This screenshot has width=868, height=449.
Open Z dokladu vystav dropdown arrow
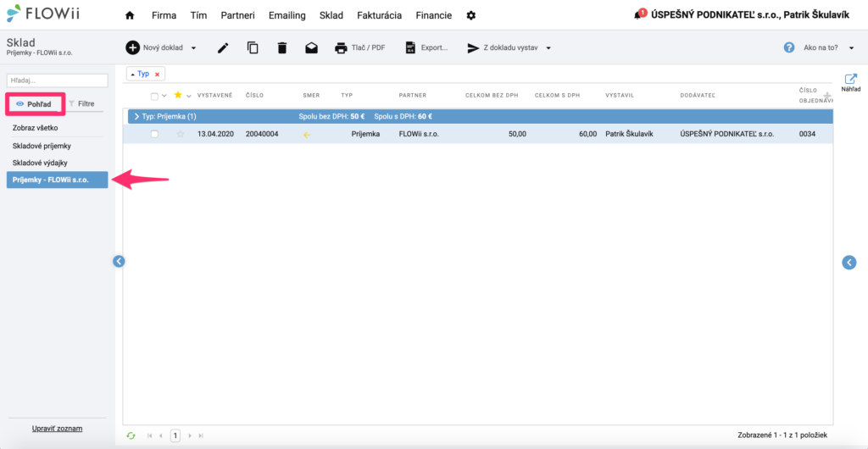coord(548,48)
